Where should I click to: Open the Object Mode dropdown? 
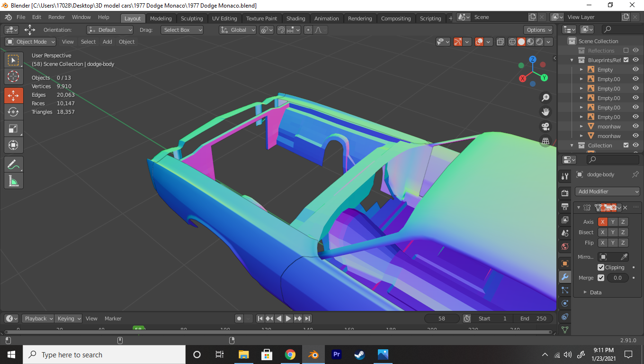pos(30,42)
